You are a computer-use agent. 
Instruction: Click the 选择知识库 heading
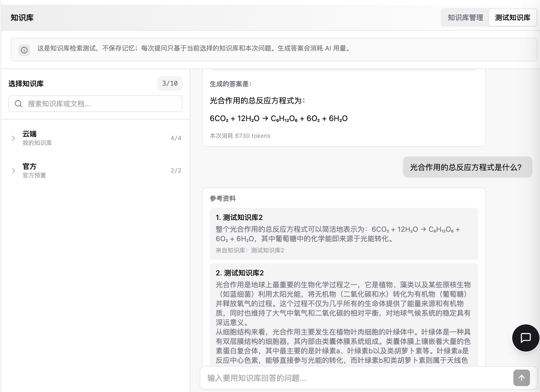click(26, 84)
